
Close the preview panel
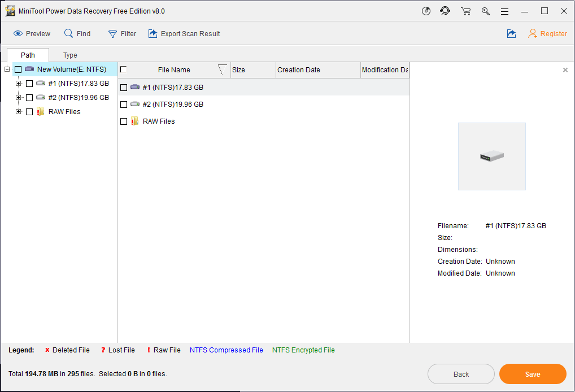pos(565,70)
